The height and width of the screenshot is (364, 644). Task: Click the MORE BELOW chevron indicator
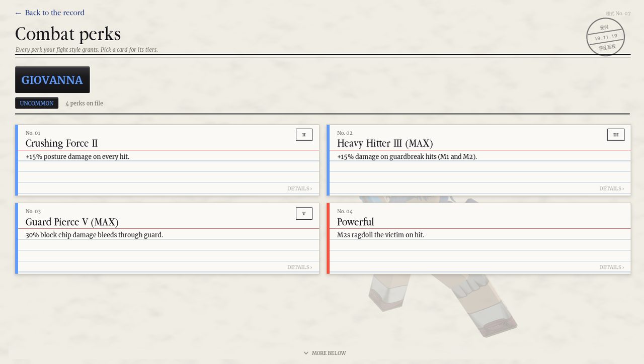coord(325,353)
